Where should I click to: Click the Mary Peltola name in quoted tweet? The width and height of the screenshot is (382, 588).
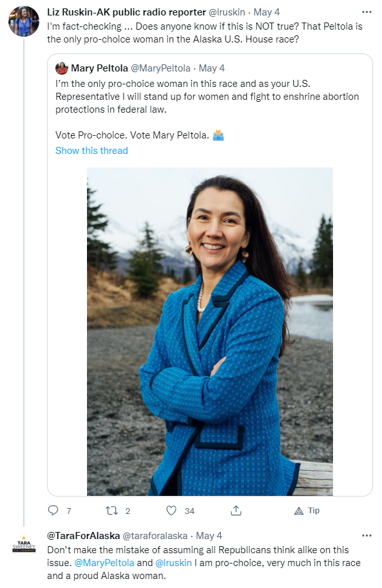99,68
